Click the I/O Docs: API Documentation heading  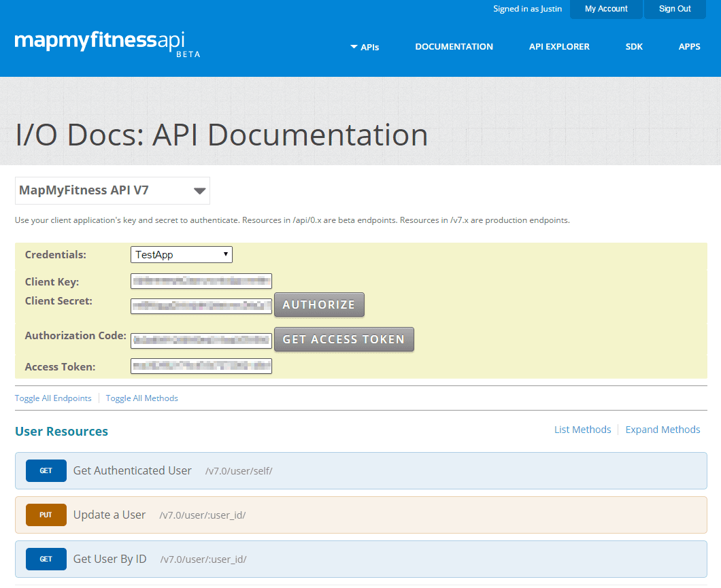(222, 135)
